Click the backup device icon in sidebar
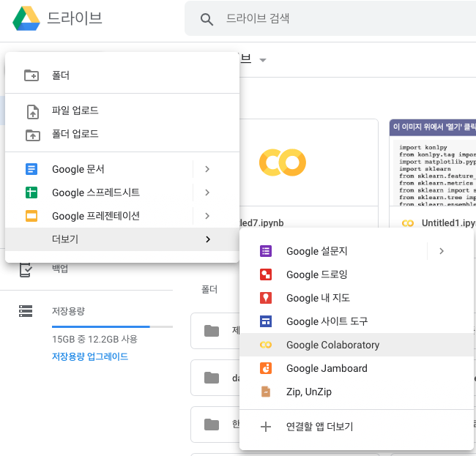Screen dimensions: 476x456 coord(26,269)
